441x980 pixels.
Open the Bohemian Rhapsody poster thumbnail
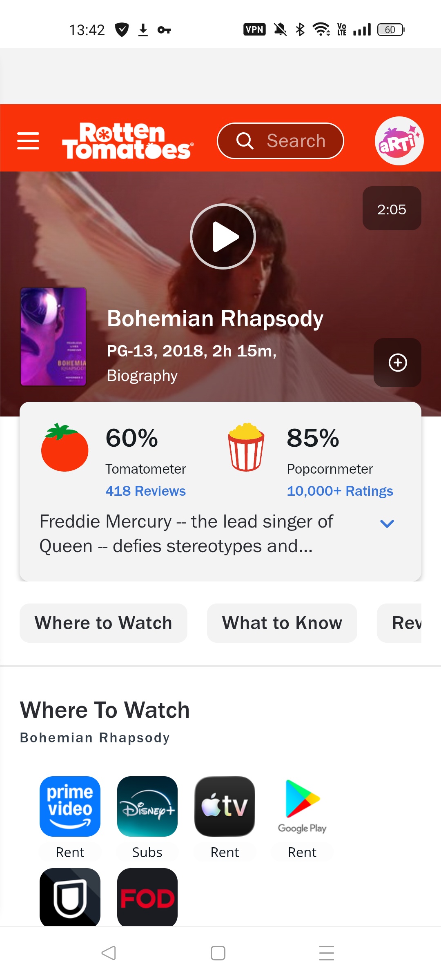tap(53, 336)
